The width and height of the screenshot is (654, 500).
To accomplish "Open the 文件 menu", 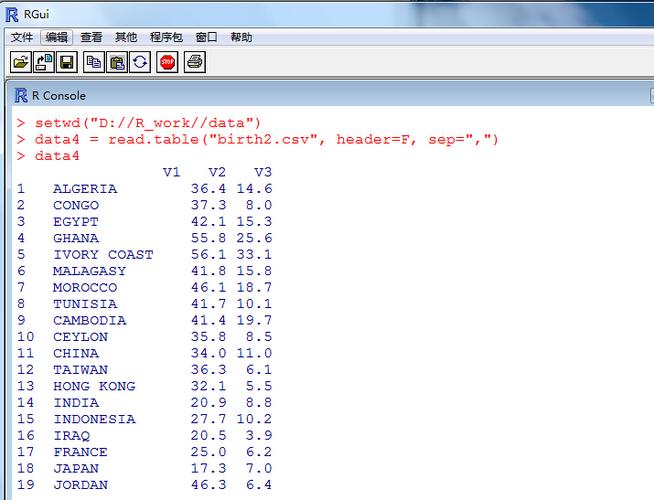I will [22, 37].
